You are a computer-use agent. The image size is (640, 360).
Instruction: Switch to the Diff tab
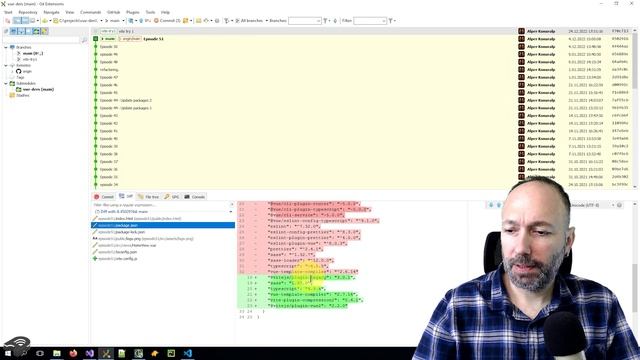pos(126,197)
